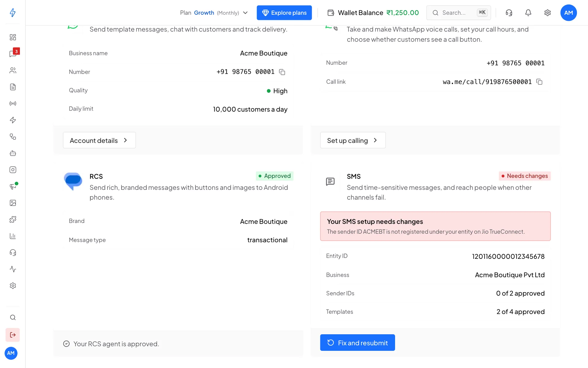The image size is (588, 368).
Task: Open the contacts people icon in sidebar
Action: [x=13, y=70]
